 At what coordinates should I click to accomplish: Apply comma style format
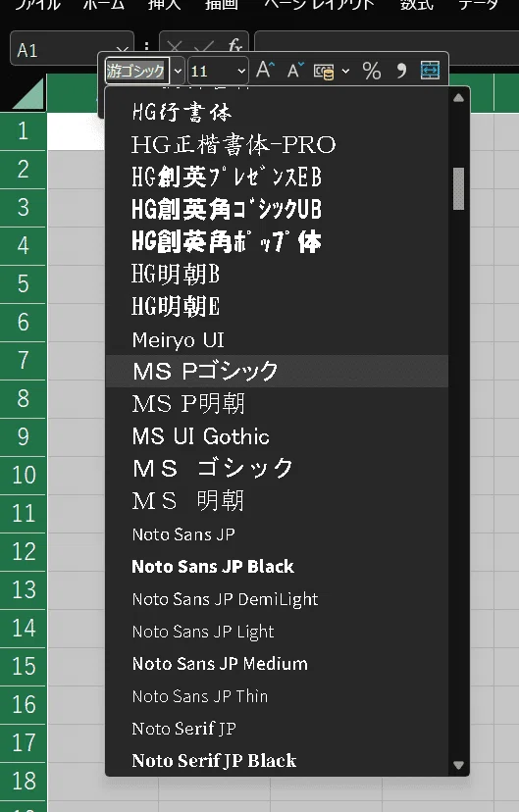[x=401, y=71]
